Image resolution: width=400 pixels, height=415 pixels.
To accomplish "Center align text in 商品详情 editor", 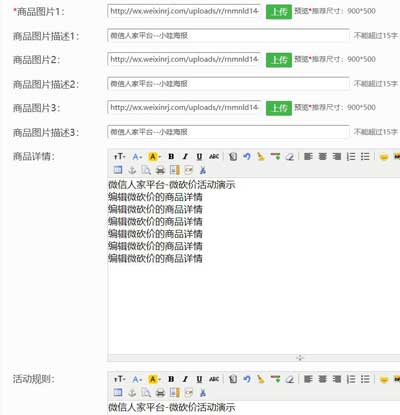I will 322,156.
